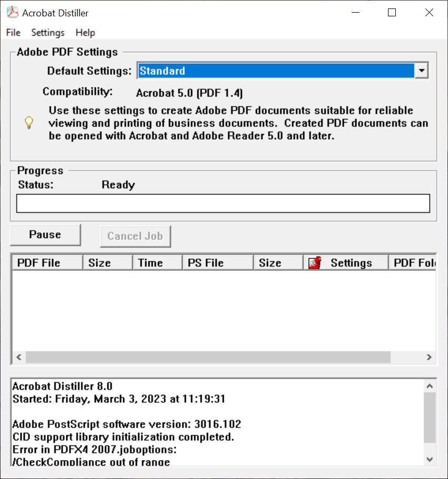
Task: Click the left arrow of the job list scrollbar
Action: click(19, 357)
